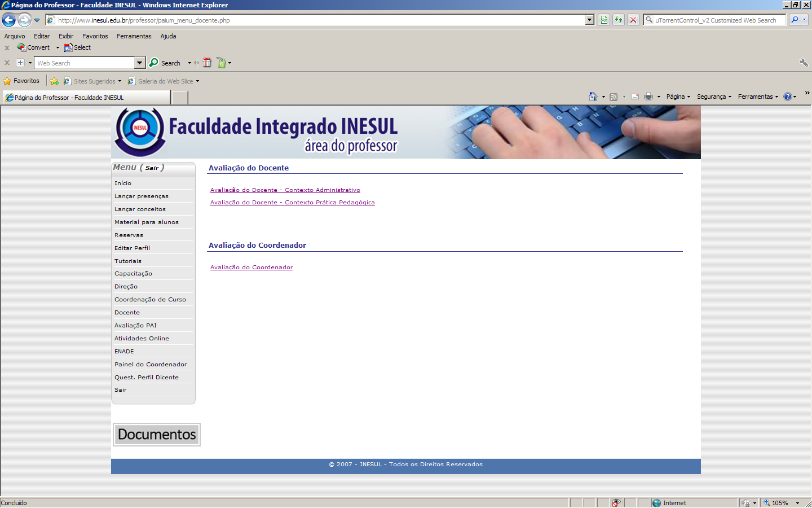Viewport: 812px width, 508px height.
Task: Click the Convert toolbar icon
Action: (21, 47)
